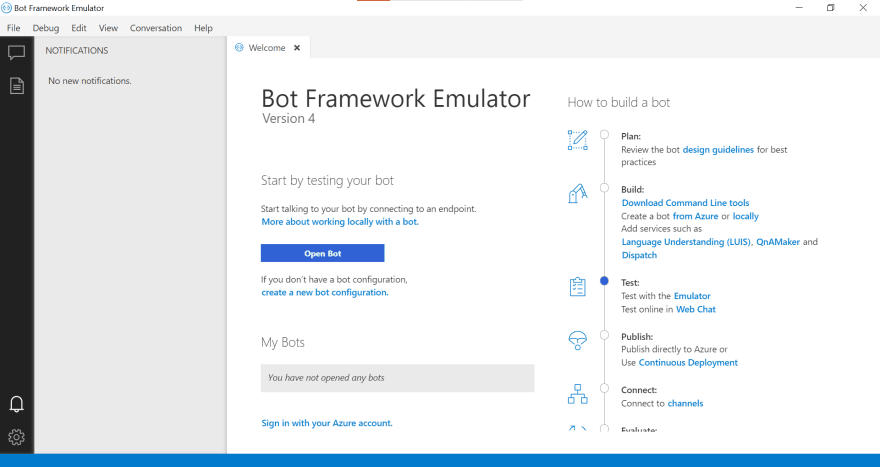Sign in with your Azure account
Screen dimensions: 880x467
(327, 423)
